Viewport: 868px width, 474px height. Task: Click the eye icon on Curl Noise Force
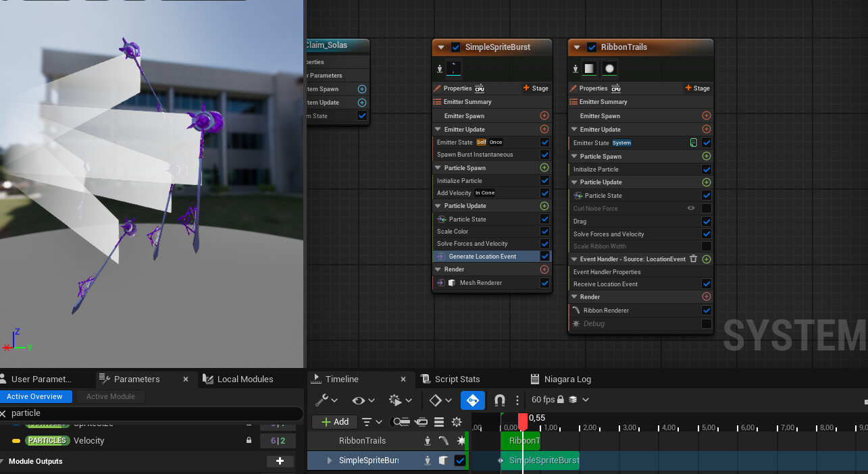[691, 208]
